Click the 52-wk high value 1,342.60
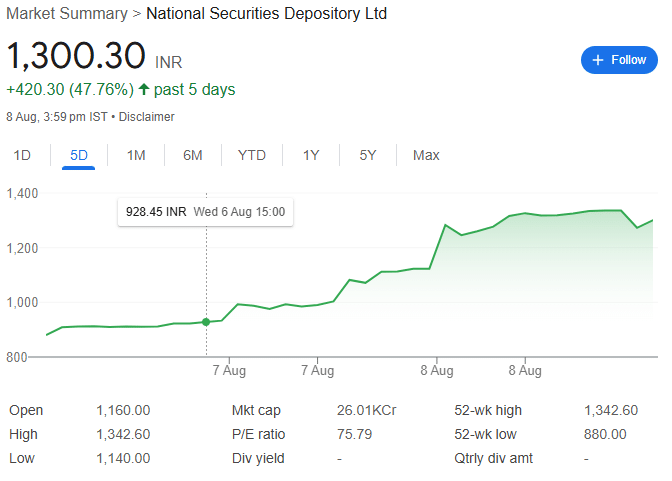672x481 pixels. (x=611, y=410)
